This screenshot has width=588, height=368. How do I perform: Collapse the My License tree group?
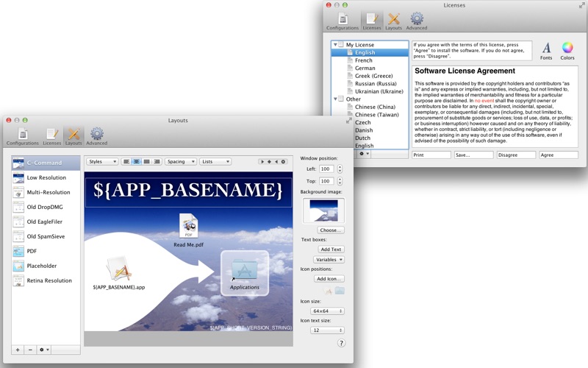[336, 45]
